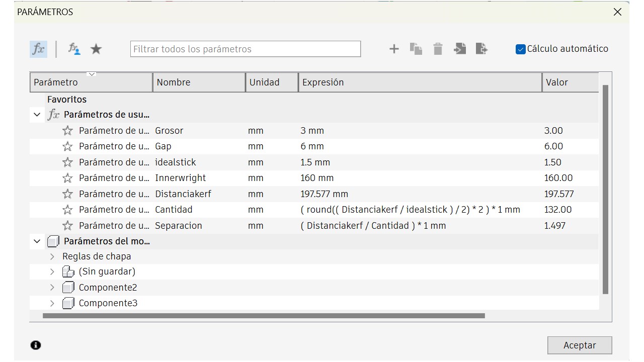Show favorites filter star icon
This screenshot has width=644, height=362.
(x=96, y=49)
